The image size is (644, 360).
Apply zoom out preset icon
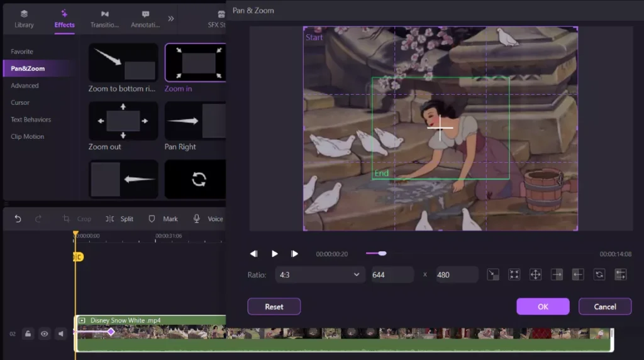coord(536,274)
